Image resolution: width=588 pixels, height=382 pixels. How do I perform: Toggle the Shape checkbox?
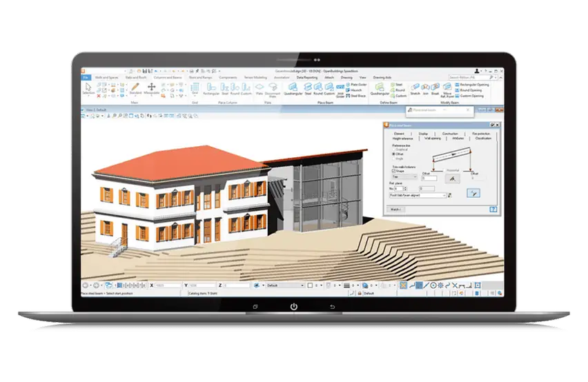(394, 171)
